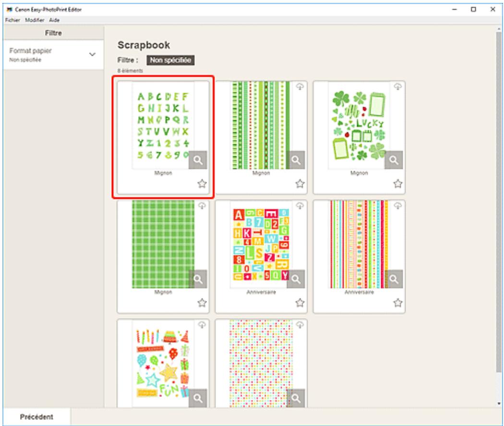The height and width of the screenshot is (426, 504).
Task: Favorite the green alphabet Mignon template
Action: 202,183
